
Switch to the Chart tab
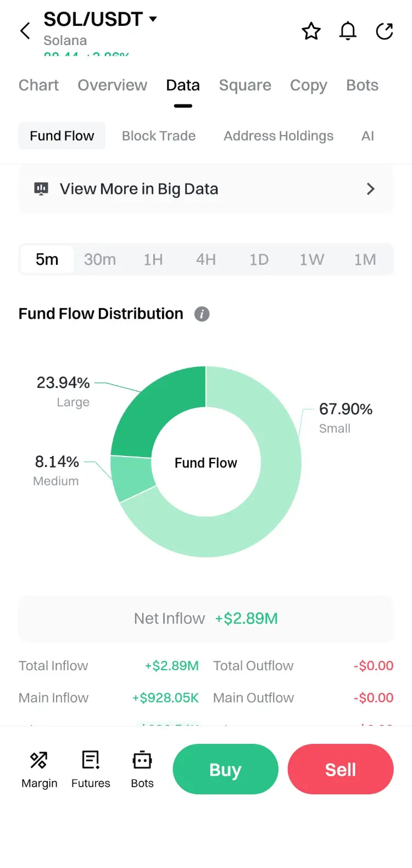[38, 85]
